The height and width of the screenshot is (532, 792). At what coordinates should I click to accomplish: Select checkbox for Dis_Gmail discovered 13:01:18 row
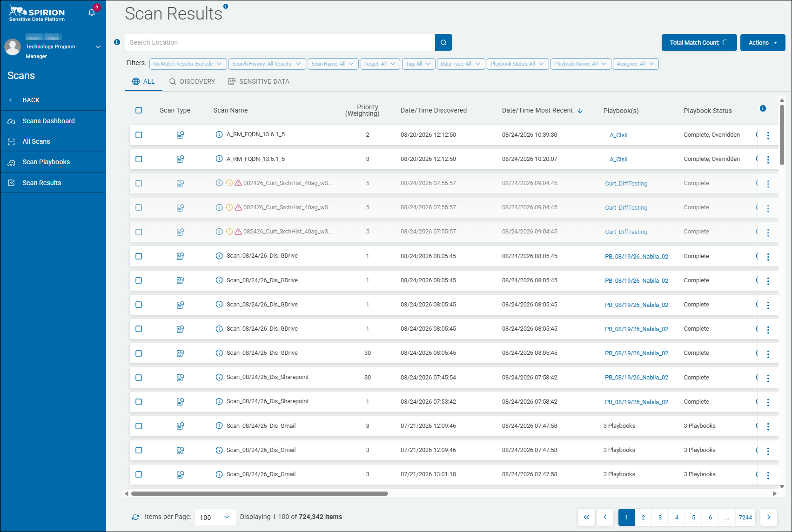[139, 474]
